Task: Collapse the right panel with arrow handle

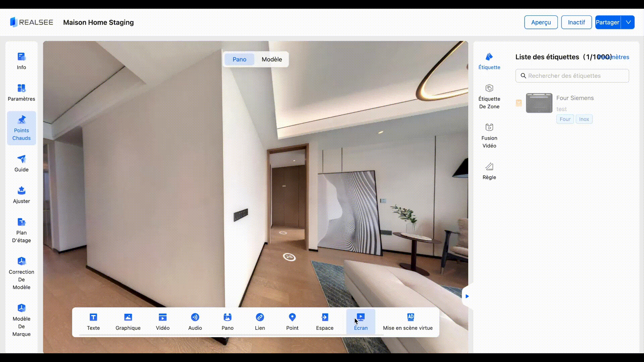Action: tap(467, 296)
